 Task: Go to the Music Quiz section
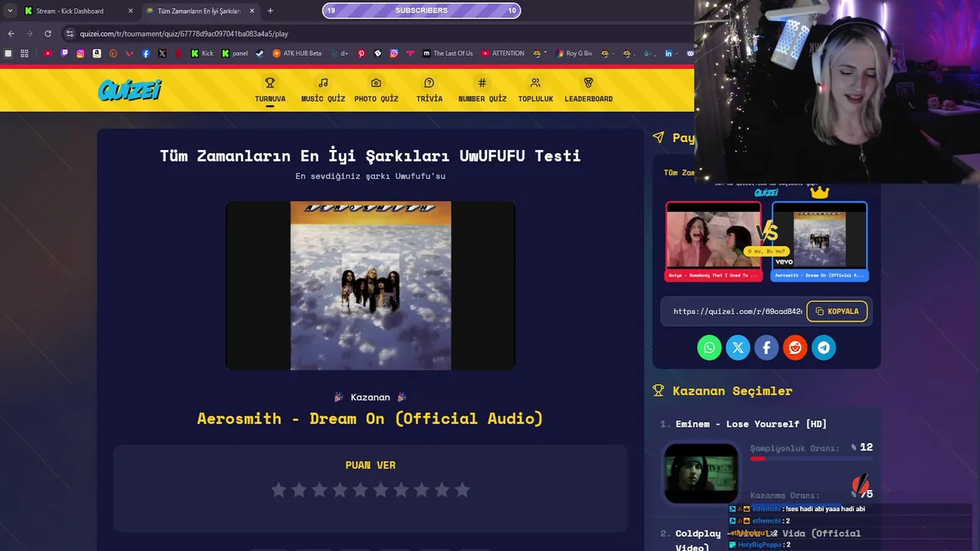323,90
